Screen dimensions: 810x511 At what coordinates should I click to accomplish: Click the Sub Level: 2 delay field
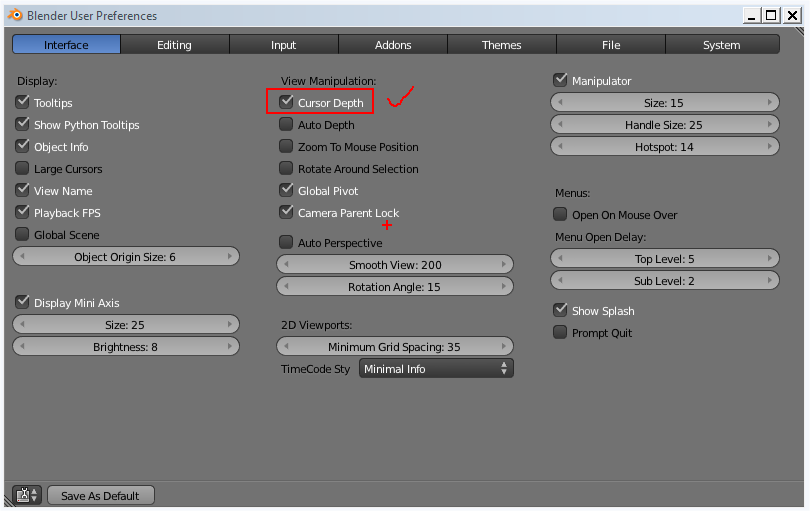pos(665,281)
